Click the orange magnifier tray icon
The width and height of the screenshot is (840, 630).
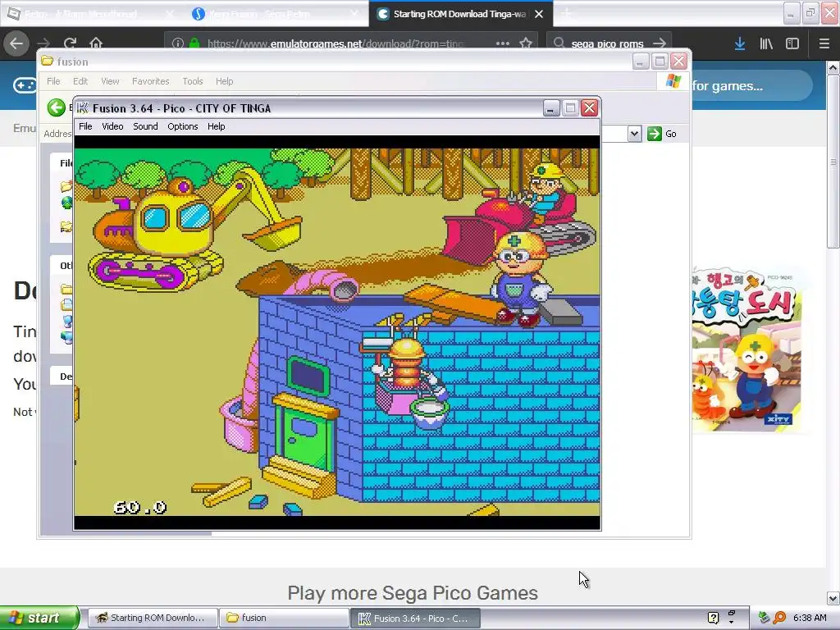pyautogui.click(x=779, y=618)
